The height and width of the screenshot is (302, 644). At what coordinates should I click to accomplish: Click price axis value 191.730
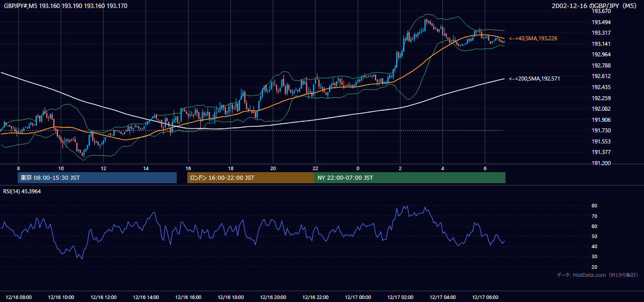click(601, 130)
